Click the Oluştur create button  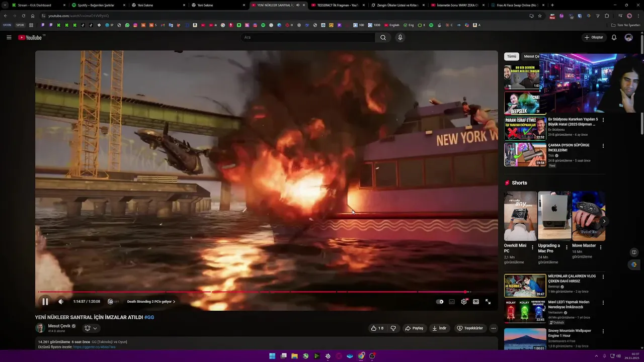click(x=594, y=37)
